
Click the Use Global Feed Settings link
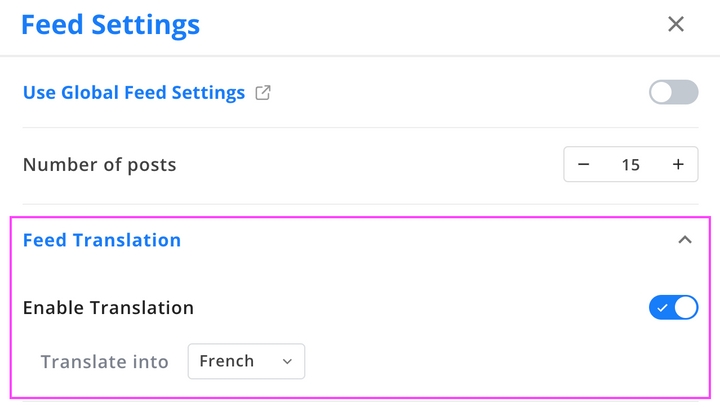tap(134, 93)
